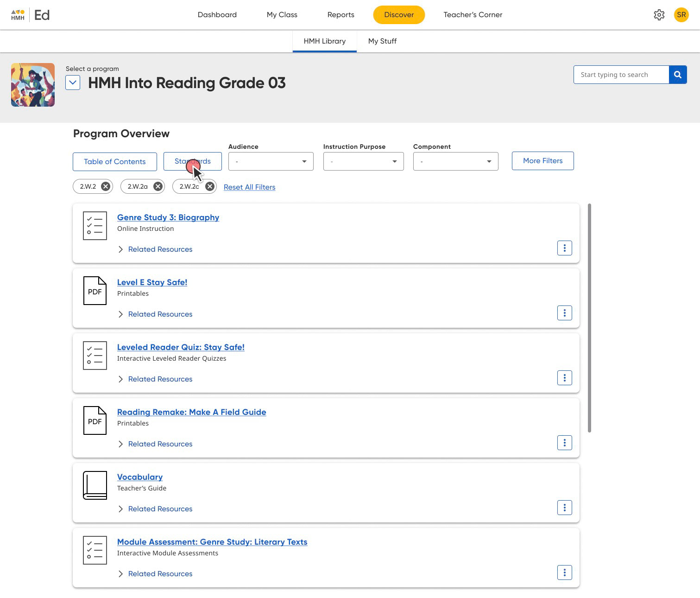Open options menu for Level E Stay Safe!
This screenshot has width=700, height=598.
click(x=564, y=313)
